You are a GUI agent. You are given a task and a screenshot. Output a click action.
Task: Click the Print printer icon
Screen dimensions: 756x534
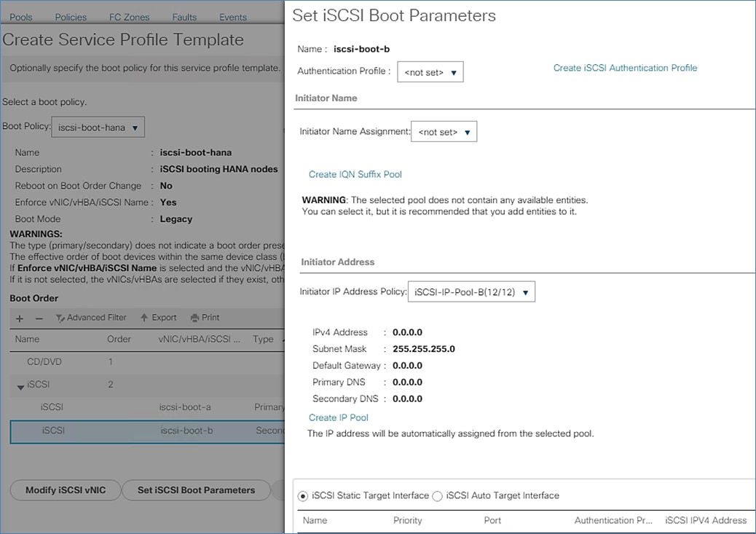pos(194,318)
